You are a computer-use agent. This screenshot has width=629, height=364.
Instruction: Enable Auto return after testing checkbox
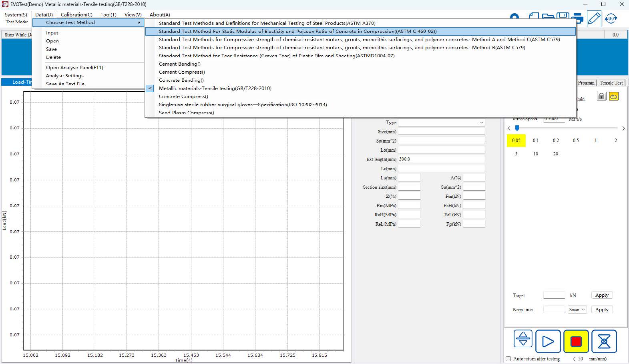508,359
